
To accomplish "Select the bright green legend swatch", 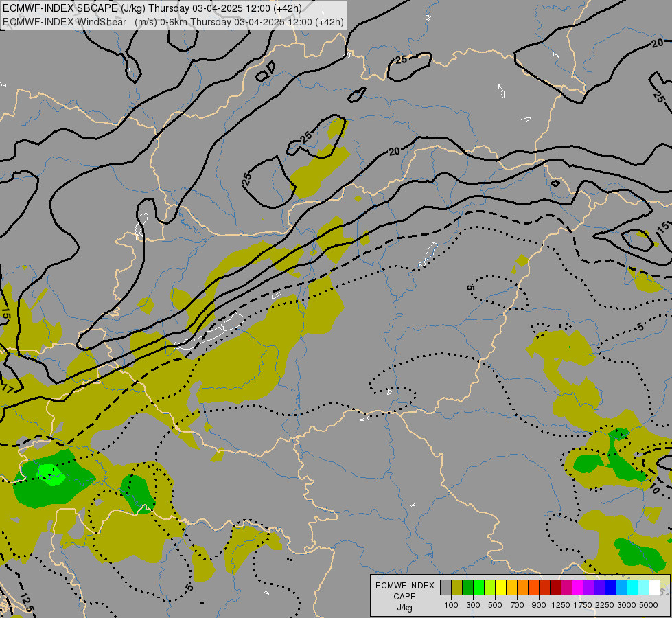I will [x=478, y=588].
